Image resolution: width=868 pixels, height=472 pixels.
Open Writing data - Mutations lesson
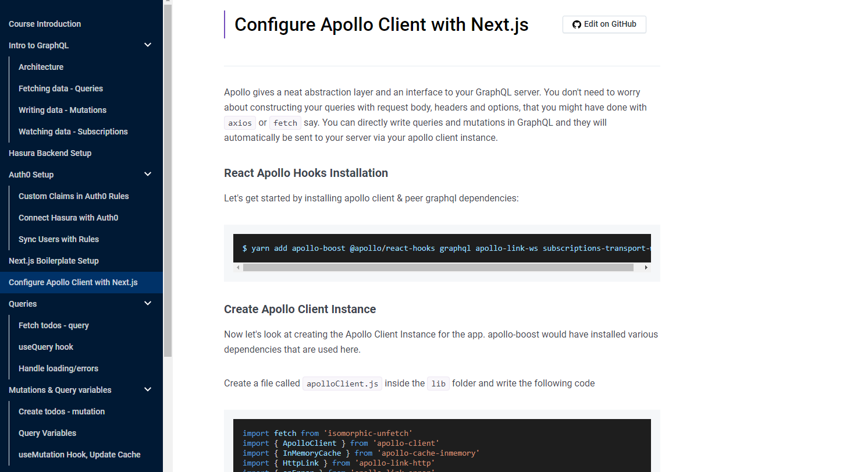pyautogui.click(x=62, y=110)
